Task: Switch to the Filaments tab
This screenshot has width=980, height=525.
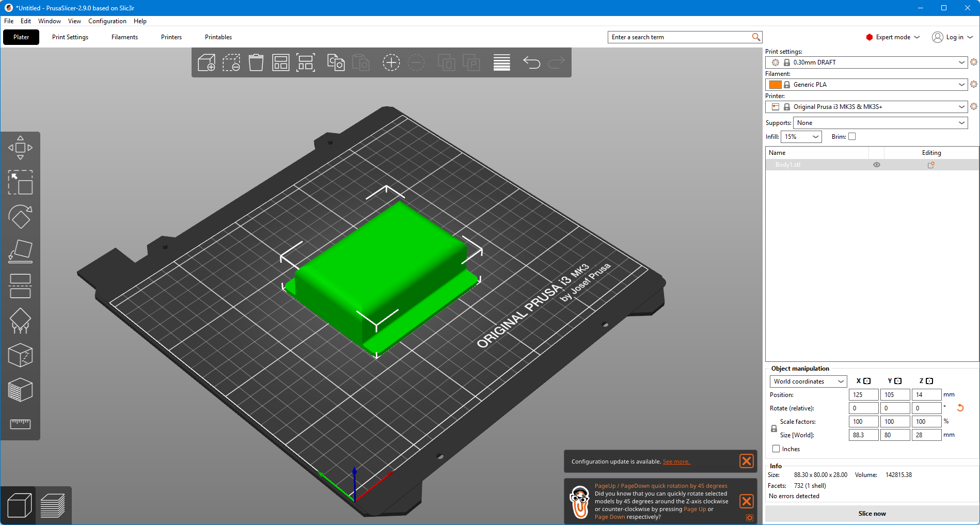Action: tap(124, 37)
